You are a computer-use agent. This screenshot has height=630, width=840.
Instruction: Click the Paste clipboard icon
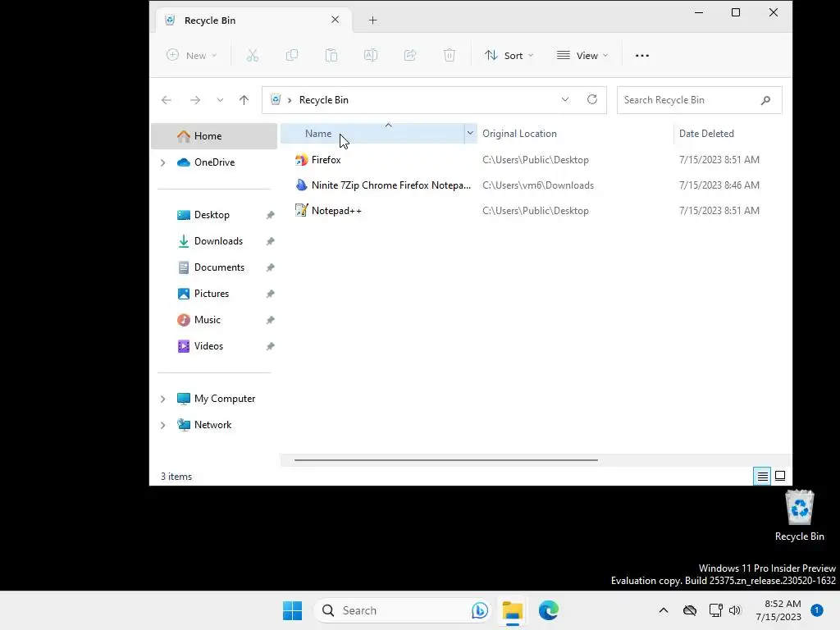[331, 55]
